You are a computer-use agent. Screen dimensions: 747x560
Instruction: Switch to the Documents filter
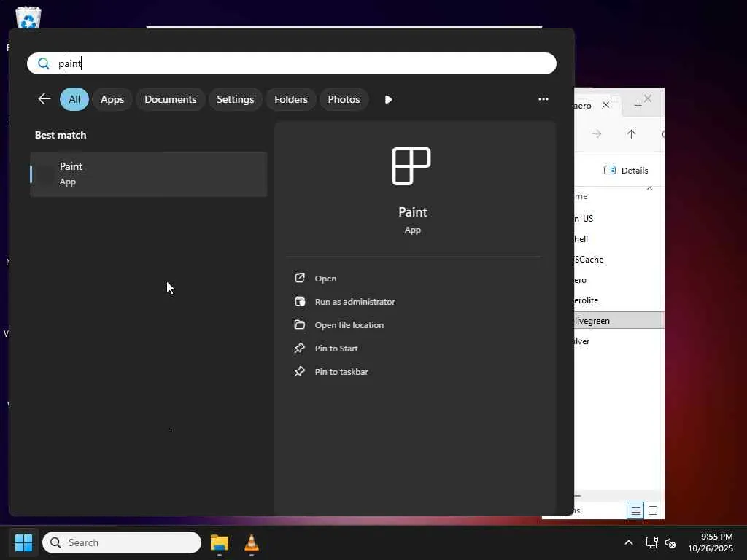(x=171, y=99)
